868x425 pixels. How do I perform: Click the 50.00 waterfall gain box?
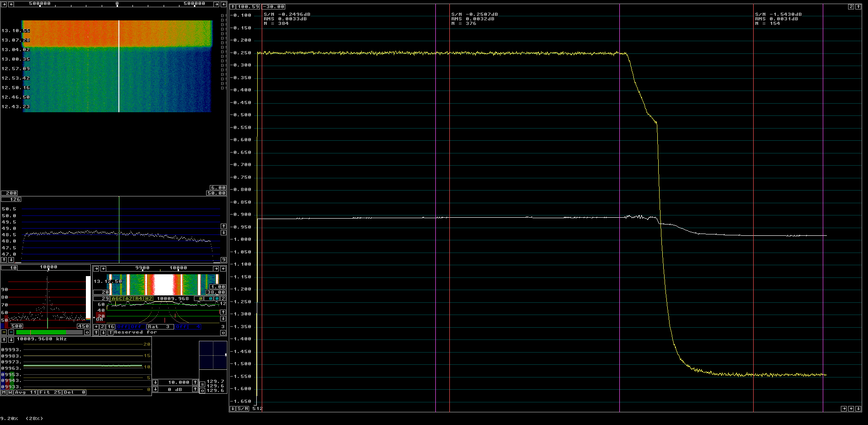217,193
